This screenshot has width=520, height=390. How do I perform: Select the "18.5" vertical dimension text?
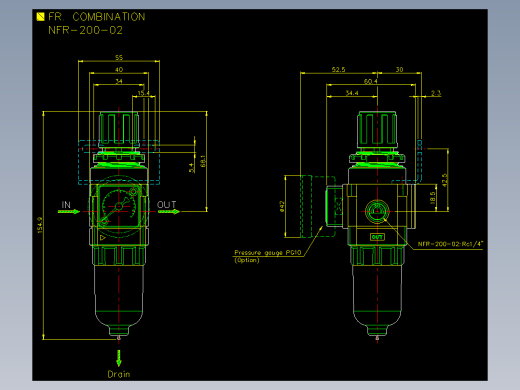tap(433, 198)
